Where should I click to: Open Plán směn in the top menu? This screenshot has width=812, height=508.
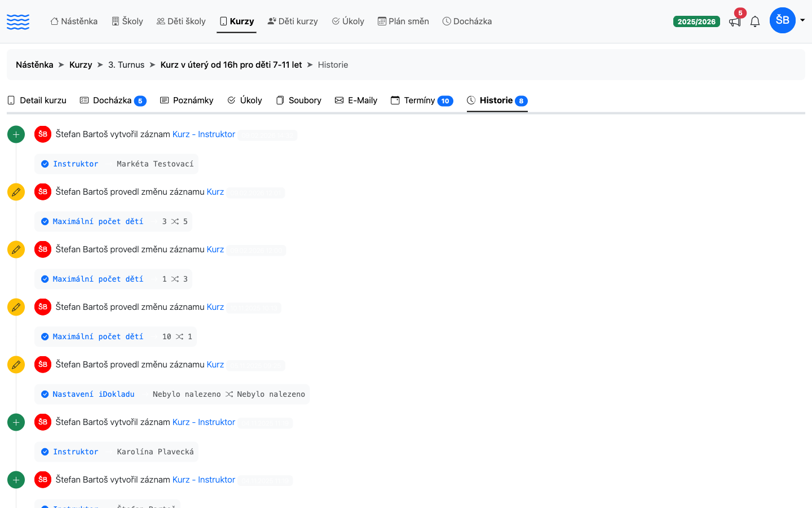click(x=403, y=21)
